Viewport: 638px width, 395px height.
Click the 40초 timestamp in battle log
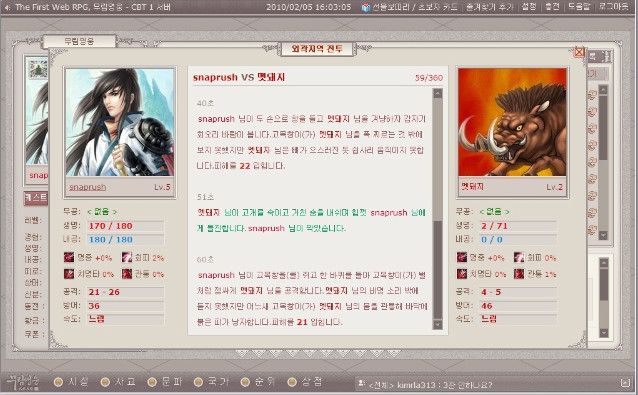coord(205,103)
